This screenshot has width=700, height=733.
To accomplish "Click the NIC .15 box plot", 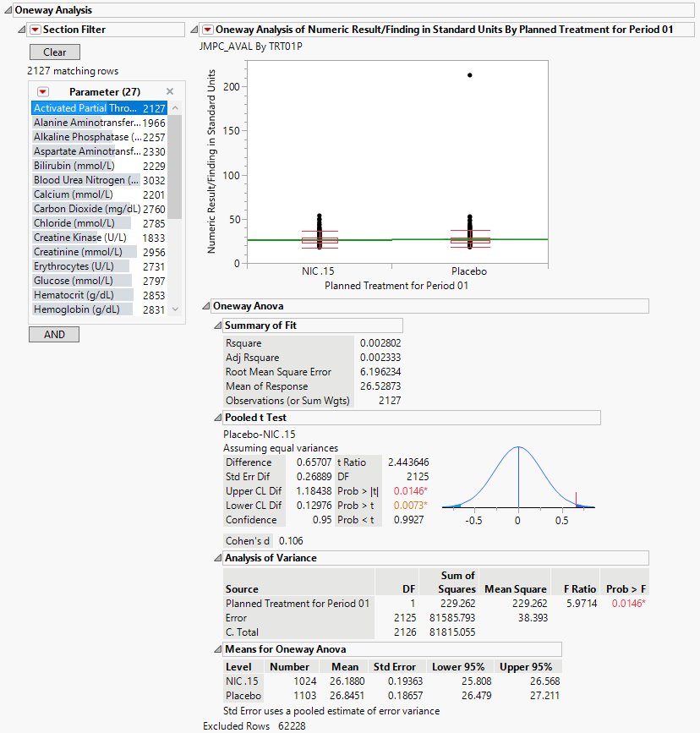I will pyautogui.click(x=320, y=240).
